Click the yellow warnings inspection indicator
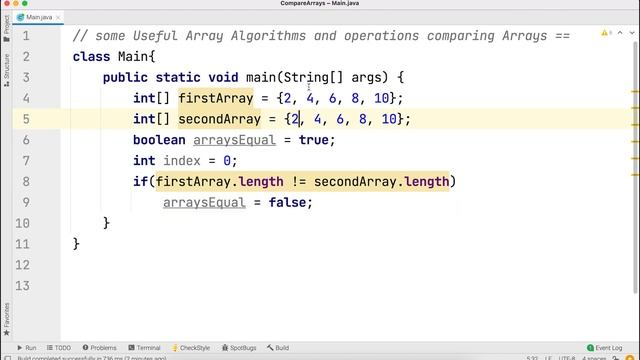The height and width of the screenshot is (360, 640). coord(606,33)
